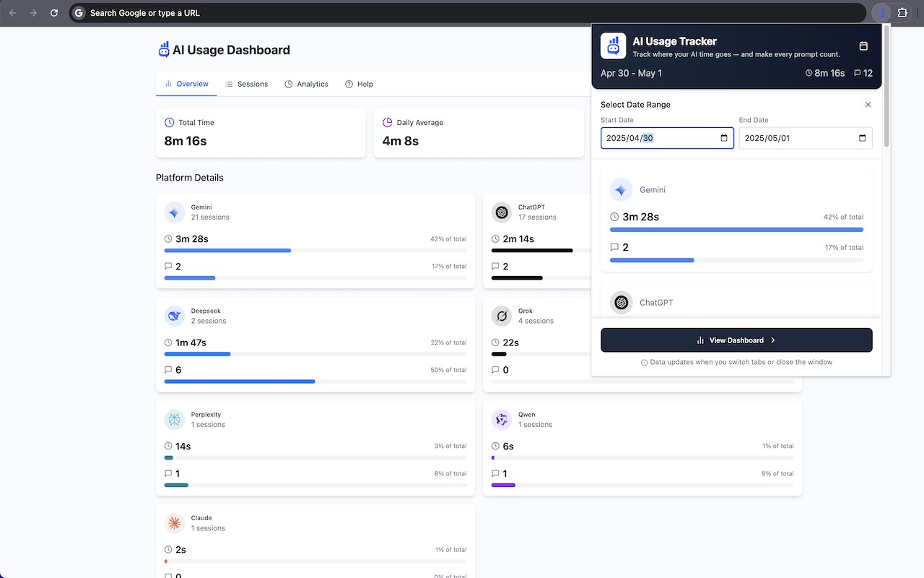Click the clock icon in the popup header total
This screenshot has height=578, width=924.
(x=809, y=73)
